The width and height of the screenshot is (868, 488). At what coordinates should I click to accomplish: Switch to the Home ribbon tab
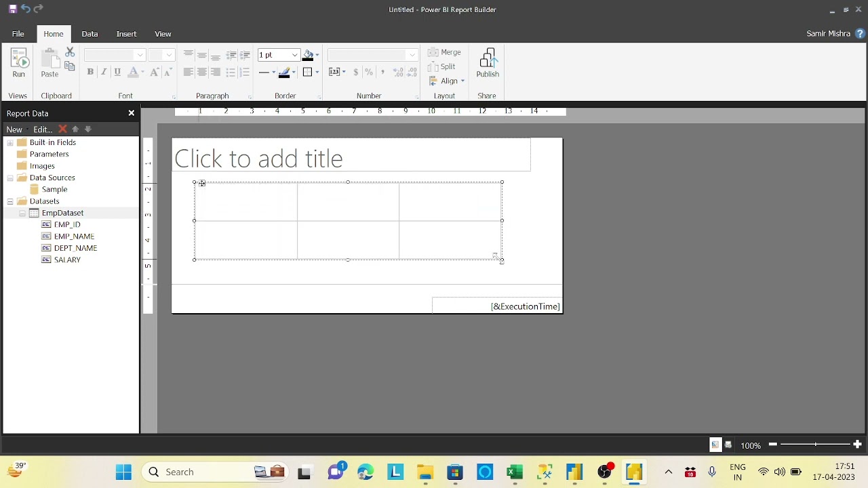click(54, 34)
